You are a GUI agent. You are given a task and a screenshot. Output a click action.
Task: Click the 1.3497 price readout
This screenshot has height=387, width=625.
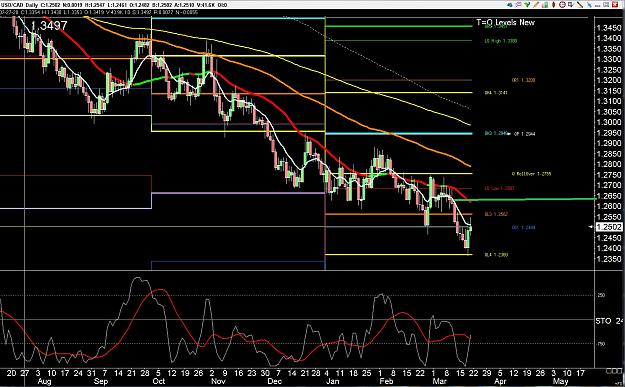(49, 26)
